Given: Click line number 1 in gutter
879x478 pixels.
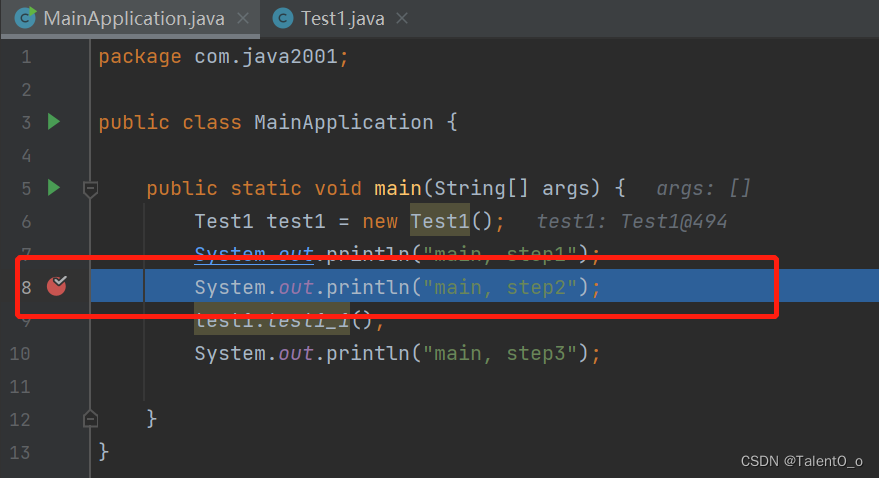Looking at the screenshot, I should [26, 57].
